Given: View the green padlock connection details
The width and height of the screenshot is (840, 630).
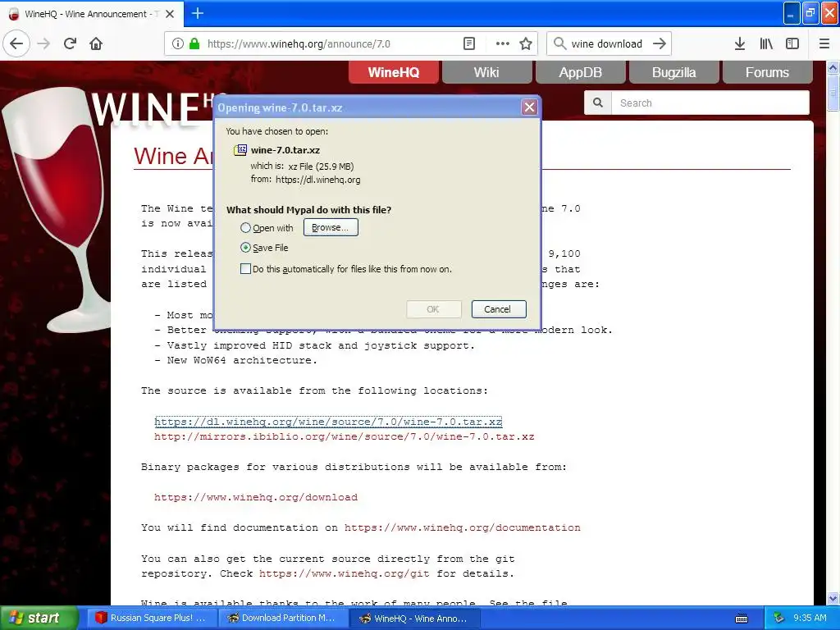Looking at the screenshot, I should pyautogui.click(x=194, y=43).
